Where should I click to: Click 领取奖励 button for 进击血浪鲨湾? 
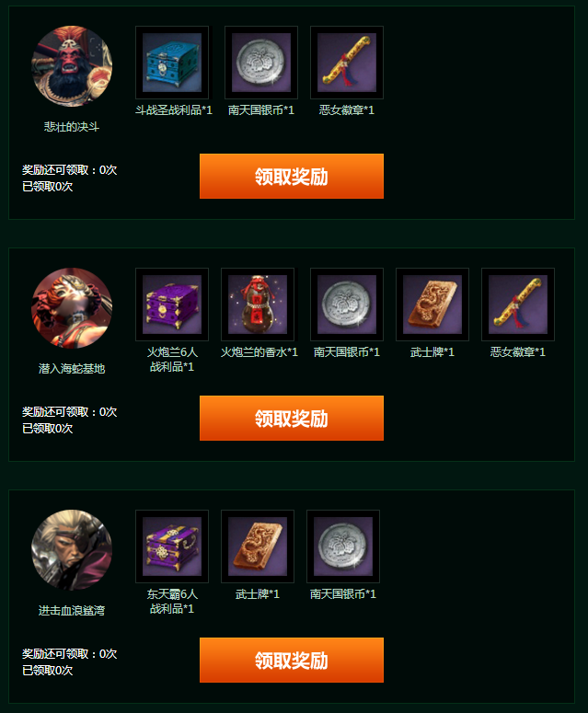pos(292,660)
